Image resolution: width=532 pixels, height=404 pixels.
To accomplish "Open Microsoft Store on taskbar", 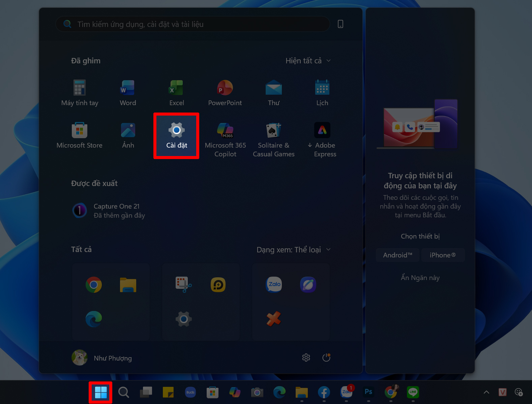I will click(x=213, y=392).
